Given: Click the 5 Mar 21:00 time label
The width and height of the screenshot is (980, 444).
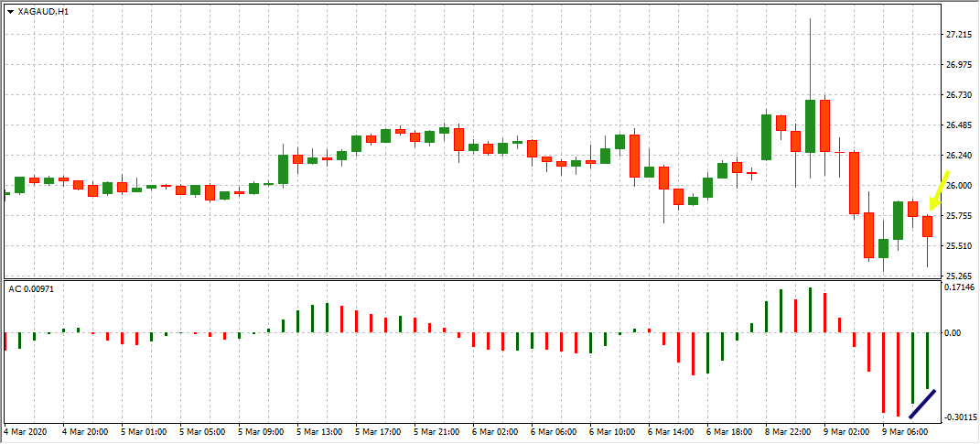Looking at the screenshot, I should click(x=436, y=432).
